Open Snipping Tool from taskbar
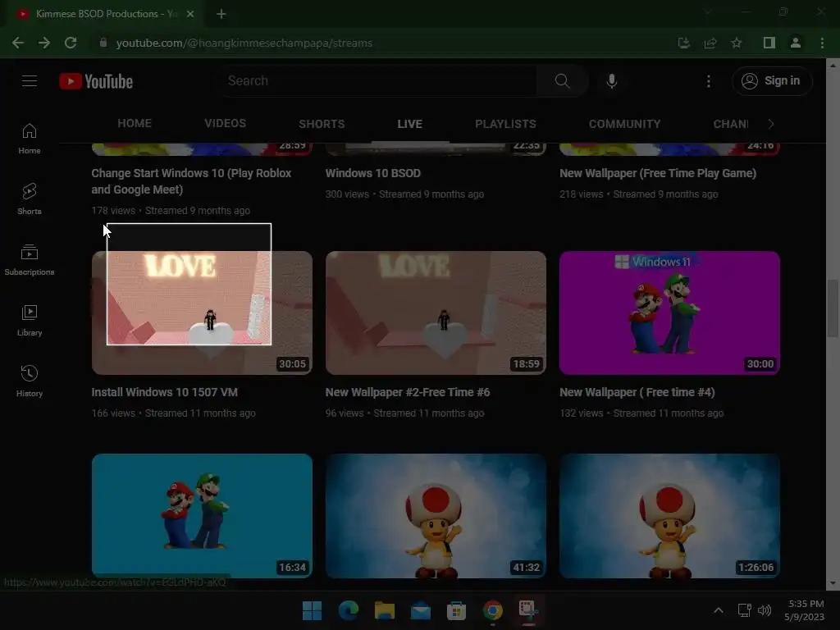The height and width of the screenshot is (630, 840). pyautogui.click(x=529, y=610)
